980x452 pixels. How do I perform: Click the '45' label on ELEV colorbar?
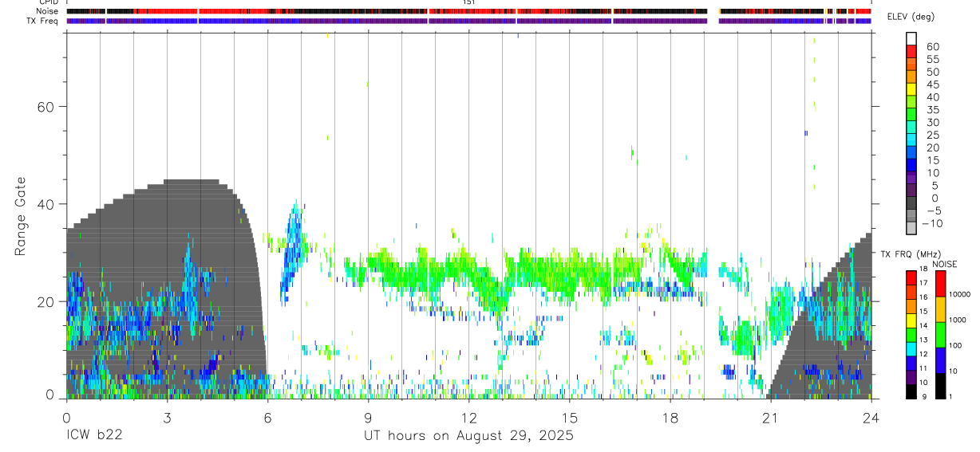point(932,85)
